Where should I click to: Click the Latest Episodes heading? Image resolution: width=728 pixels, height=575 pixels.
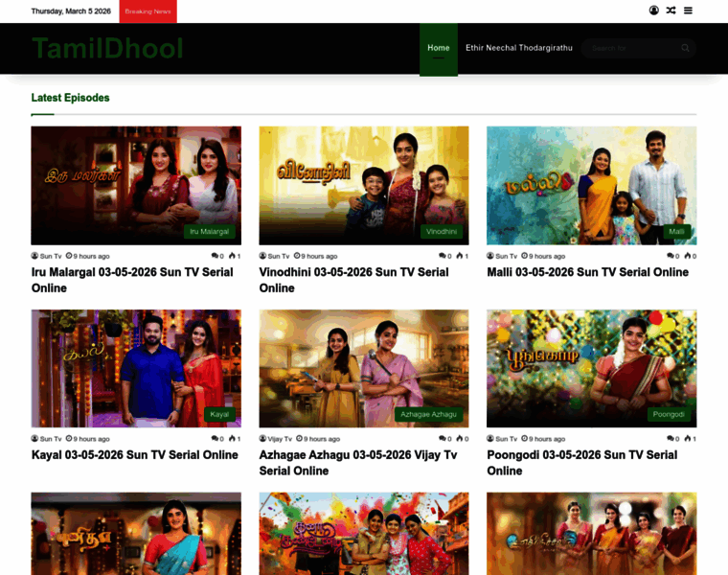70,98
